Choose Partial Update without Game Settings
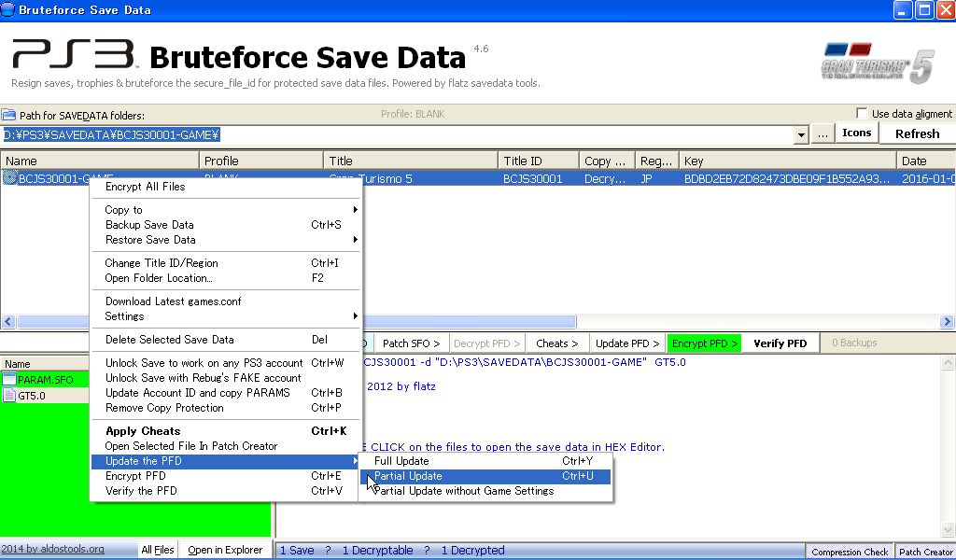 pyautogui.click(x=485, y=491)
